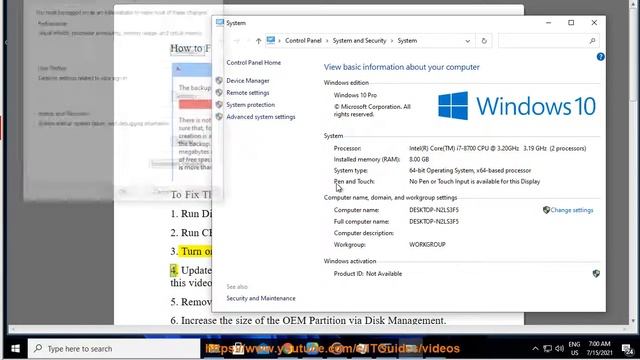The height and width of the screenshot is (360, 640).
Task: Click the Microsoft Corporation copyright text
Action: pyautogui.click(x=372, y=111)
